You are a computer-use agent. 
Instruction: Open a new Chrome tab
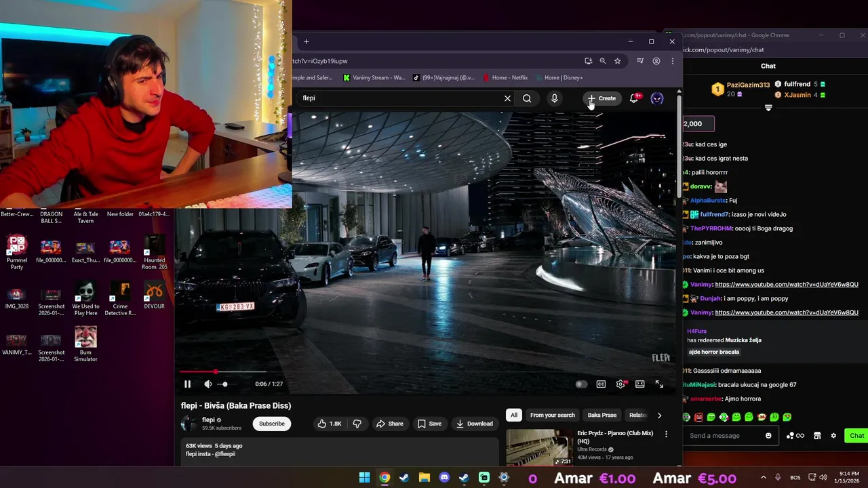[x=307, y=42]
